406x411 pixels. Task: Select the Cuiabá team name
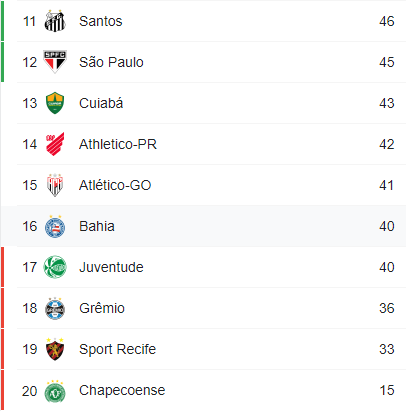pyautogui.click(x=101, y=103)
